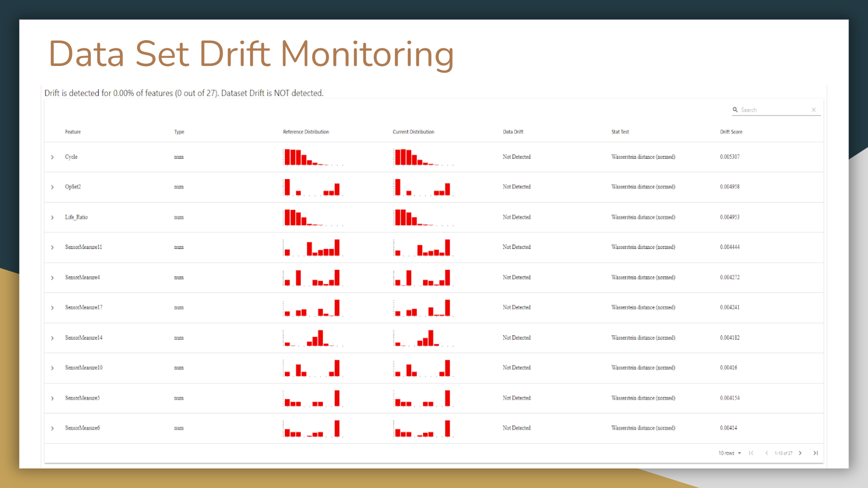Click the search magnifier icon
This screenshot has width=868, height=488.
(x=736, y=110)
